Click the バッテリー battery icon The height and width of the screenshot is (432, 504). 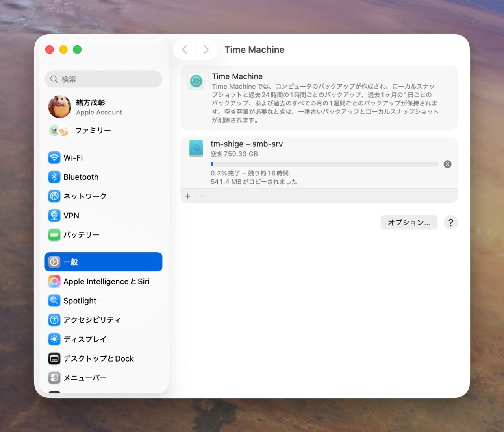coord(54,235)
